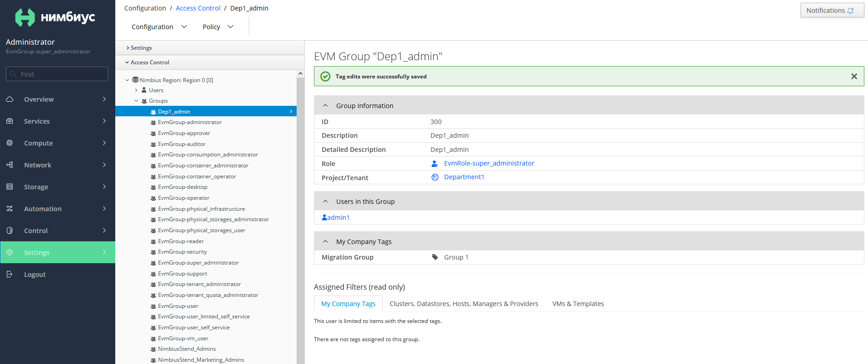
Task: Click the Control shield icon
Action: 10,230
